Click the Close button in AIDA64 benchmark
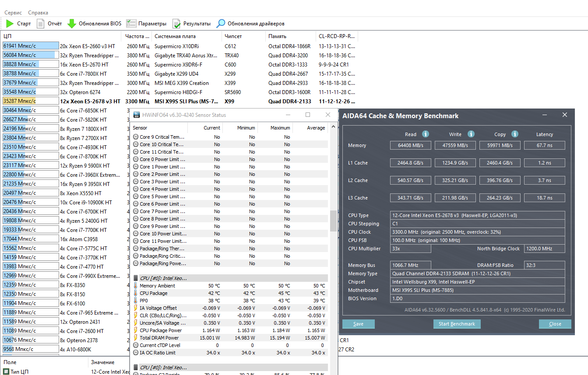 point(555,324)
